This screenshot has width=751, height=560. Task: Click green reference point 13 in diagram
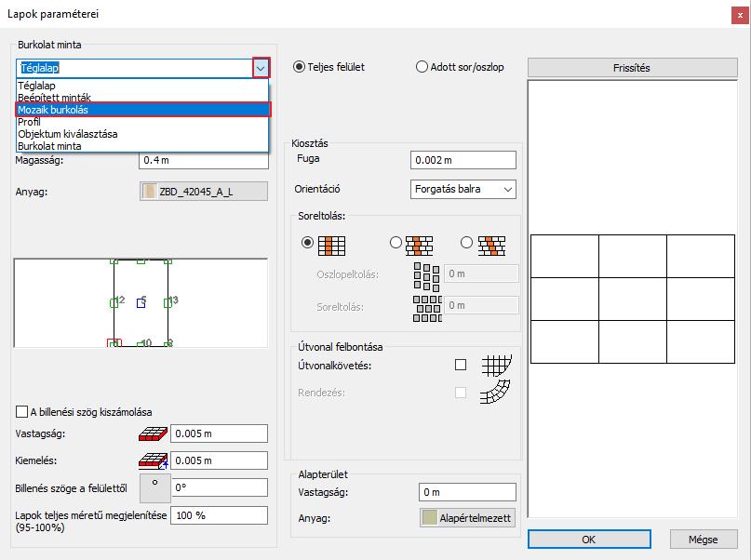(168, 302)
